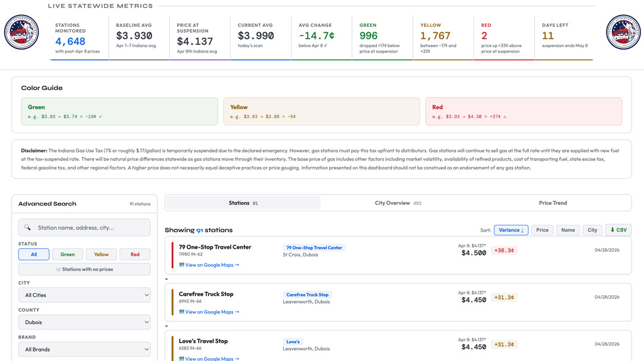Expand the All Brands dropdown
Image resolution: width=644 pixels, height=361 pixels.
pos(84,349)
